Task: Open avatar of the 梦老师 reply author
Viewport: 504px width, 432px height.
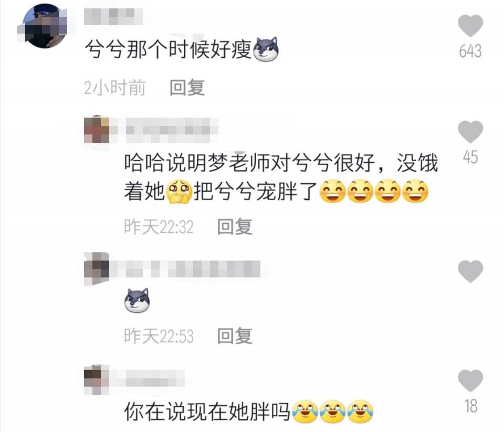Action: pyautogui.click(x=97, y=130)
